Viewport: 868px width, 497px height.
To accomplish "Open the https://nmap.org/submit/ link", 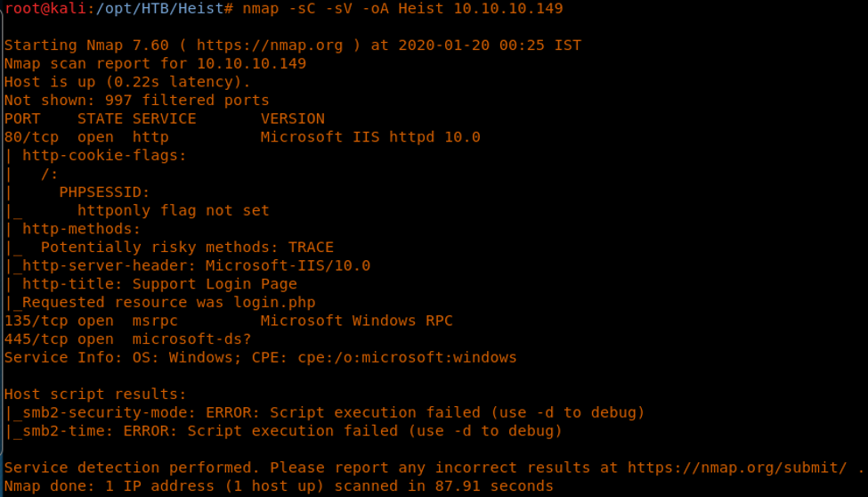I will pyautogui.click(x=741, y=467).
